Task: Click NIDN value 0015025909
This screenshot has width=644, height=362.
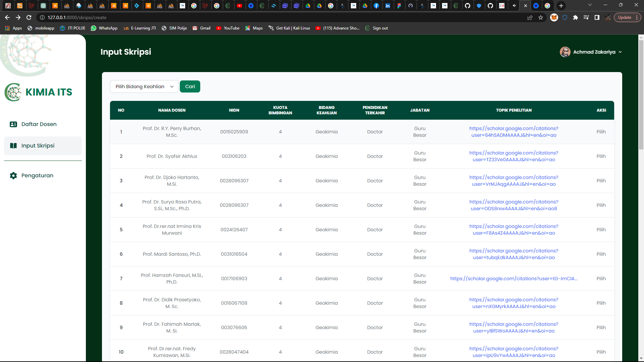Action: point(234,132)
